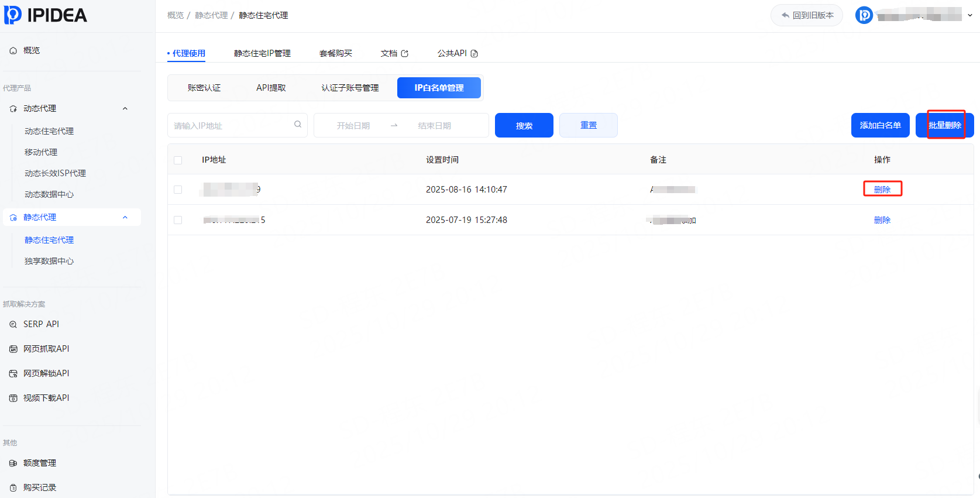Click the SERP API sidebar icon

[13, 324]
